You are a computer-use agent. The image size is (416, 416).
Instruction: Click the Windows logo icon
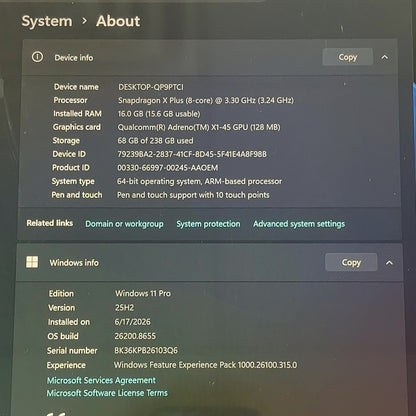(x=32, y=262)
